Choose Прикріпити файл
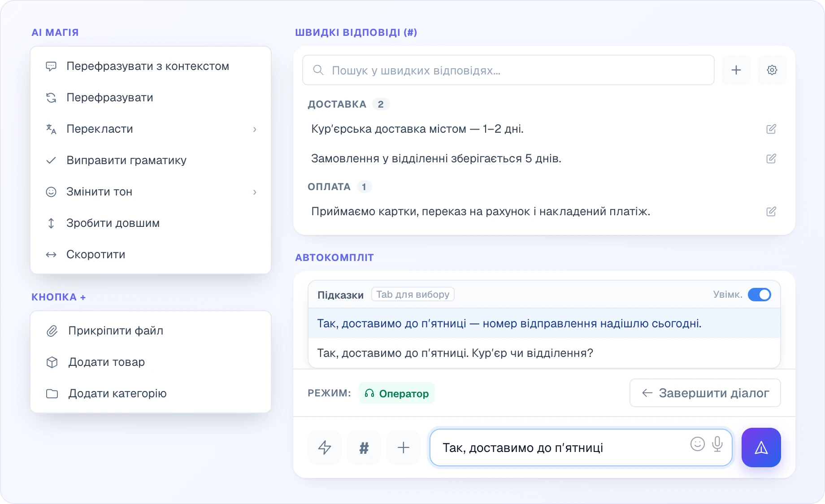Viewport: 825px width, 504px height. coord(151,331)
